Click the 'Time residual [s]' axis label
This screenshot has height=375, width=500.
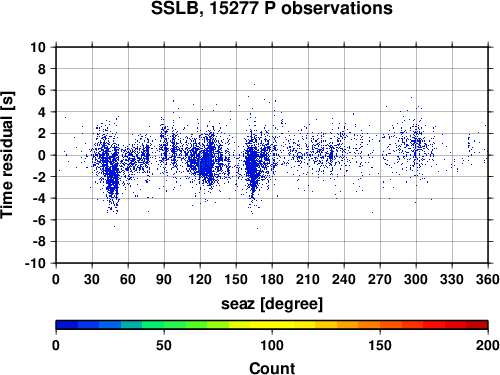7,155
